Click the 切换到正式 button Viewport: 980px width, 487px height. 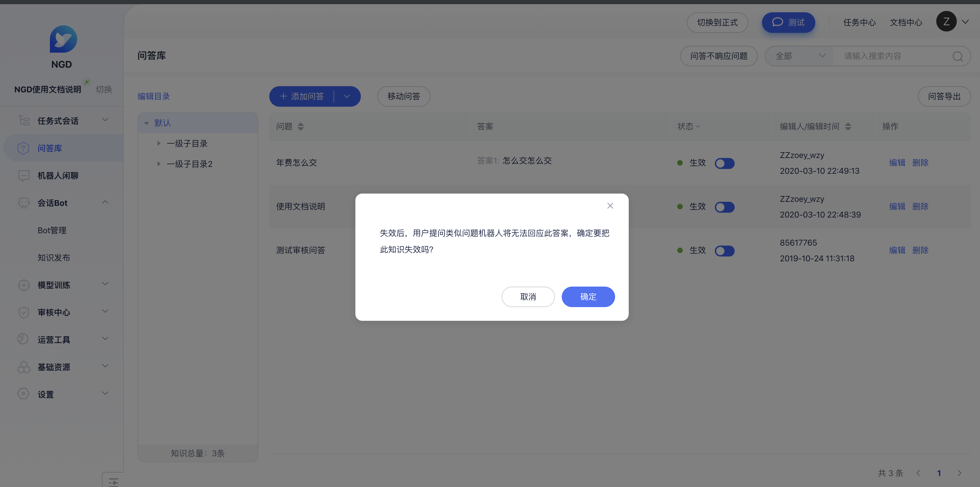coord(717,23)
